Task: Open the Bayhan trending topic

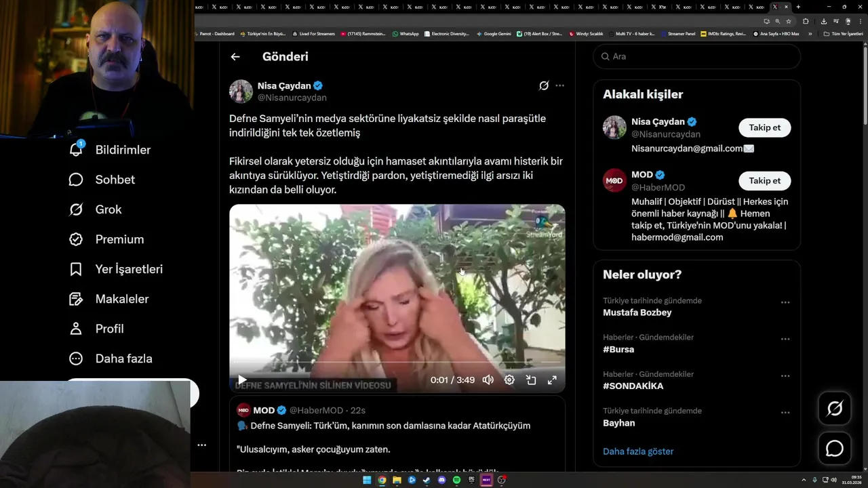Action: pos(619,423)
